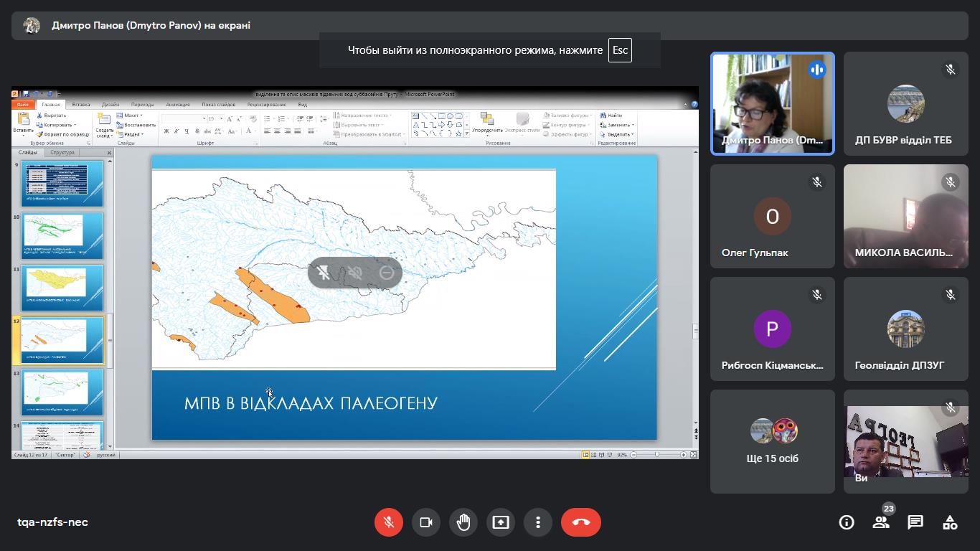The height and width of the screenshot is (551, 980).
Task: Leave the call with the red hang-up button
Action: 581,522
